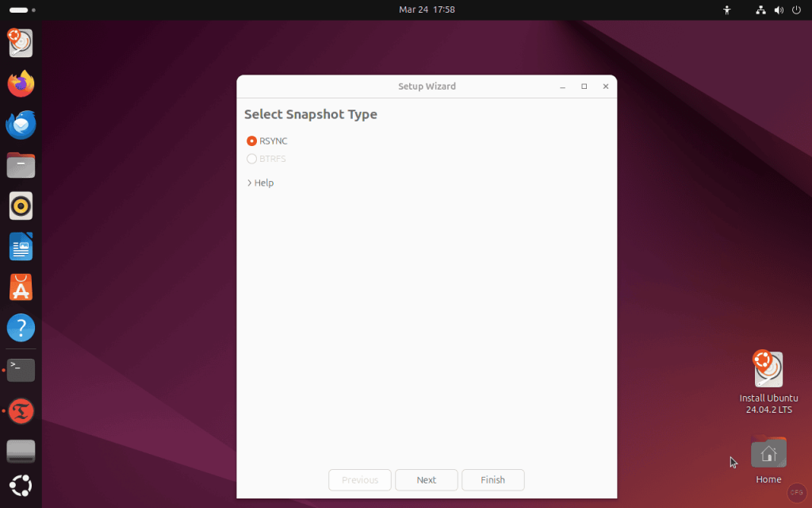Select the BTRFS snapshot type
The width and height of the screenshot is (812, 508).
[x=251, y=159]
